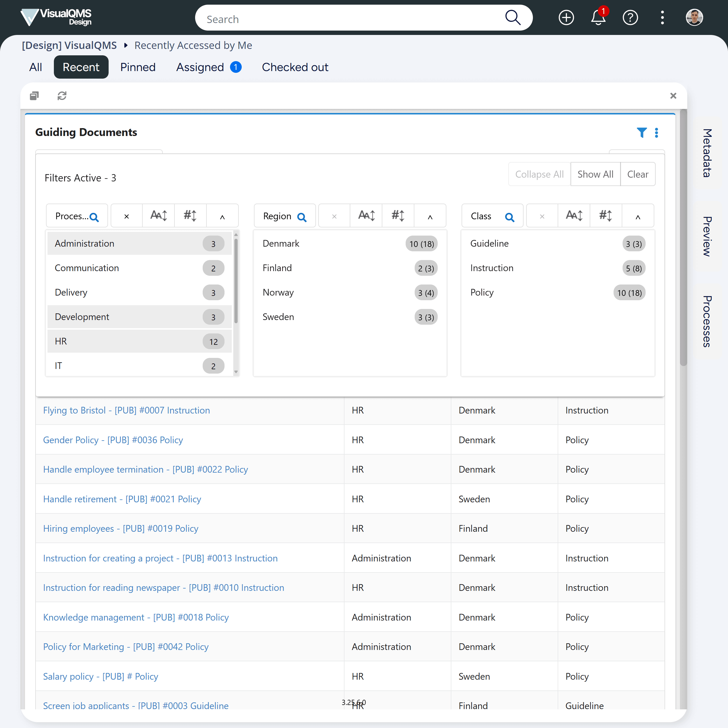Collapse the Region filter panel
The height and width of the screenshot is (728, 728).
point(430,217)
